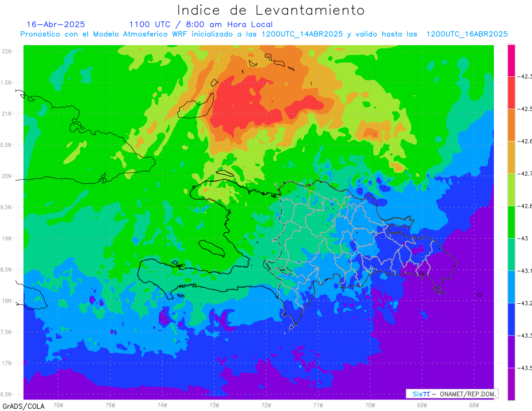This screenshot has width=532, height=411.
Task: Select the legend value -42.8
Action: (x=525, y=206)
